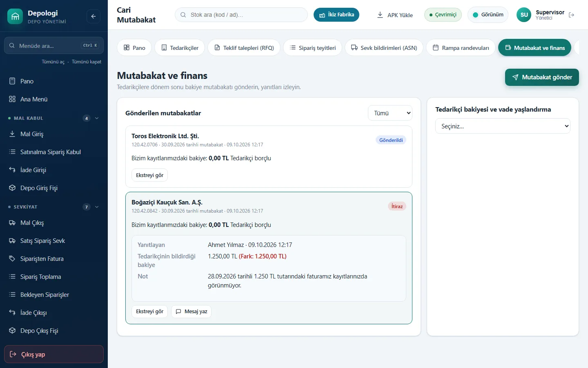Focus the Stok ara search field

point(241,15)
